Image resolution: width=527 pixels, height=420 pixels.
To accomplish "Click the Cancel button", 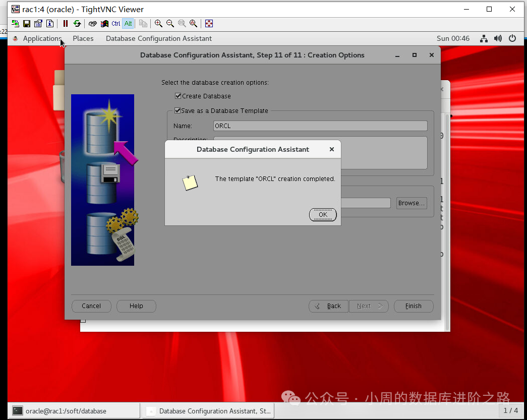I will coord(91,306).
